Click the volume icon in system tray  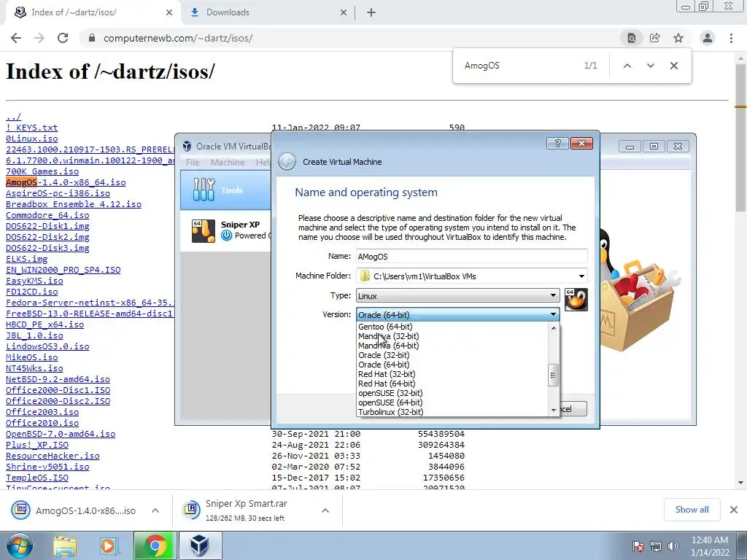[673, 546]
